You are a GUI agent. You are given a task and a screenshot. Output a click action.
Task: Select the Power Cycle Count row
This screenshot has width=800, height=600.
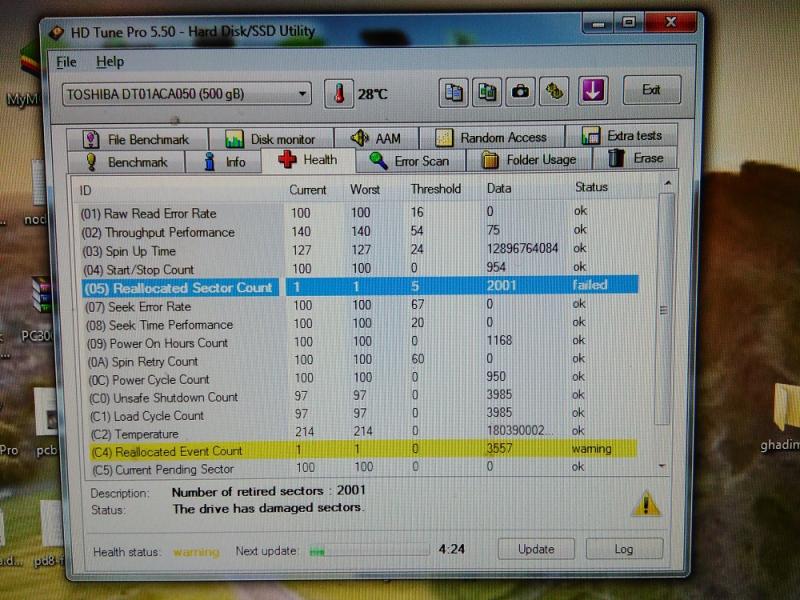tap(362, 379)
